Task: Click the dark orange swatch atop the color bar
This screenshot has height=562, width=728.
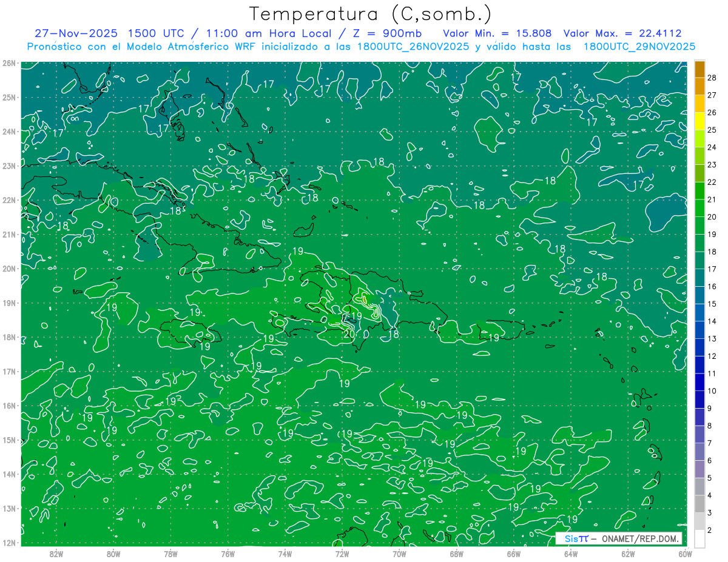Action: 699,69
